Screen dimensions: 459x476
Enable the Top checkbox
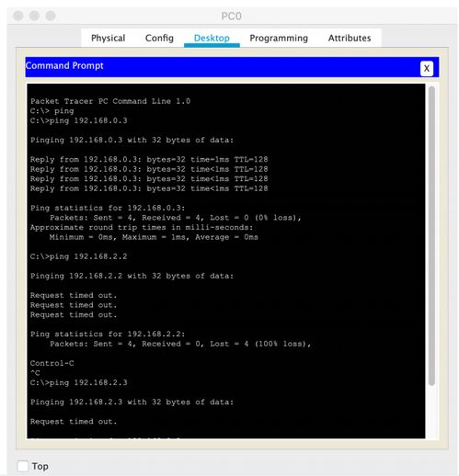click(23, 466)
